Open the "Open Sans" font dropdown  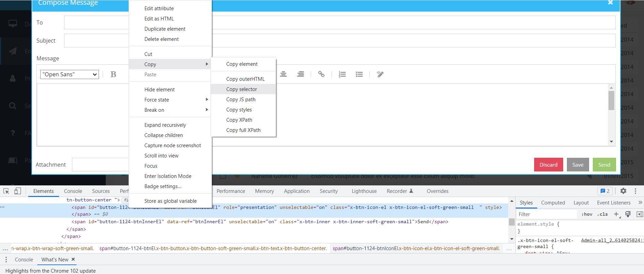(70, 74)
